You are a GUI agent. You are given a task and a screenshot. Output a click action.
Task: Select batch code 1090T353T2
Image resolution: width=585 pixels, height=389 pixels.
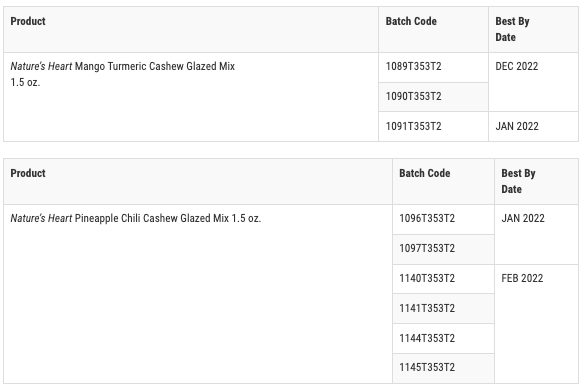[413, 96]
